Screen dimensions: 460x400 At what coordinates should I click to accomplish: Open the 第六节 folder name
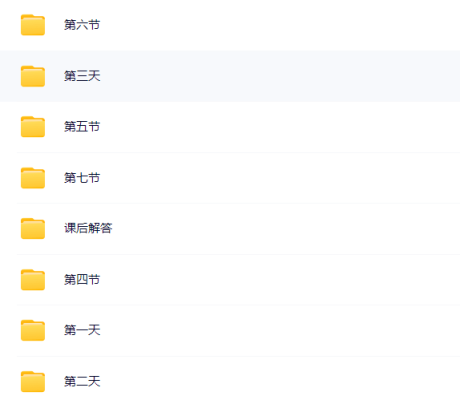pos(82,25)
